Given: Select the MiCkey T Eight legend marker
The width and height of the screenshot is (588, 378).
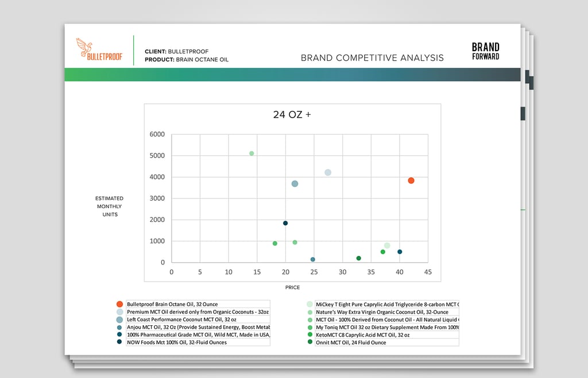Looking at the screenshot, I should pyautogui.click(x=310, y=304).
